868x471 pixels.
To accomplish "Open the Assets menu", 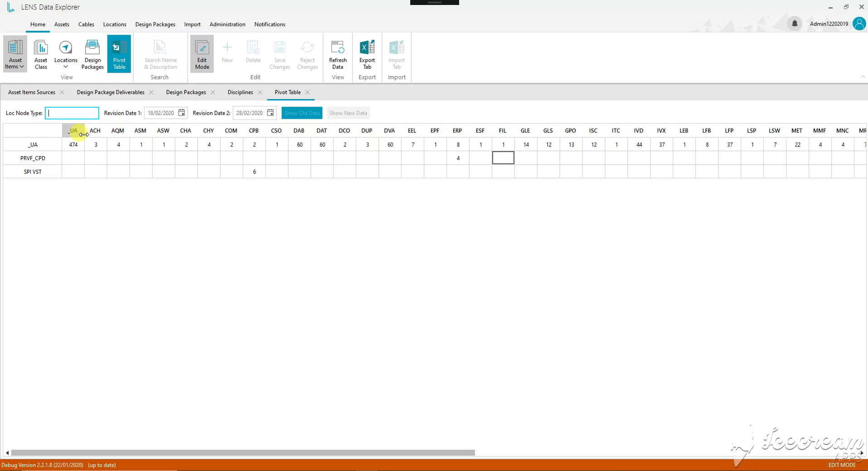I will pos(62,24).
